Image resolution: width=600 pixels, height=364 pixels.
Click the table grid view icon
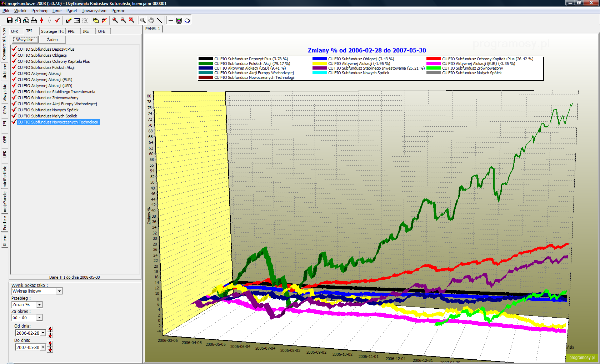coord(77,20)
